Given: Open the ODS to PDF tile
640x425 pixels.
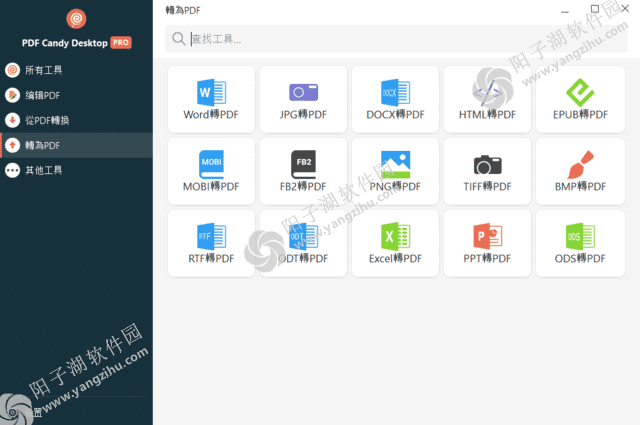Looking at the screenshot, I should tap(580, 243).
